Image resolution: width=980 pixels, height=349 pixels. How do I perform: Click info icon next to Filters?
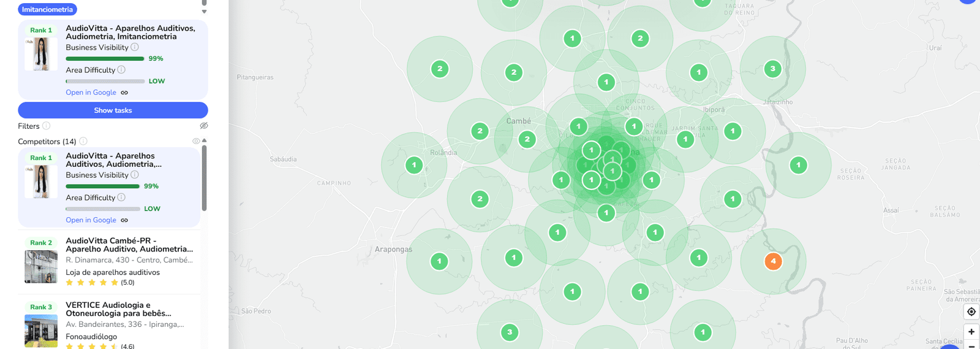pyautogui.click(x=47, y=126)
